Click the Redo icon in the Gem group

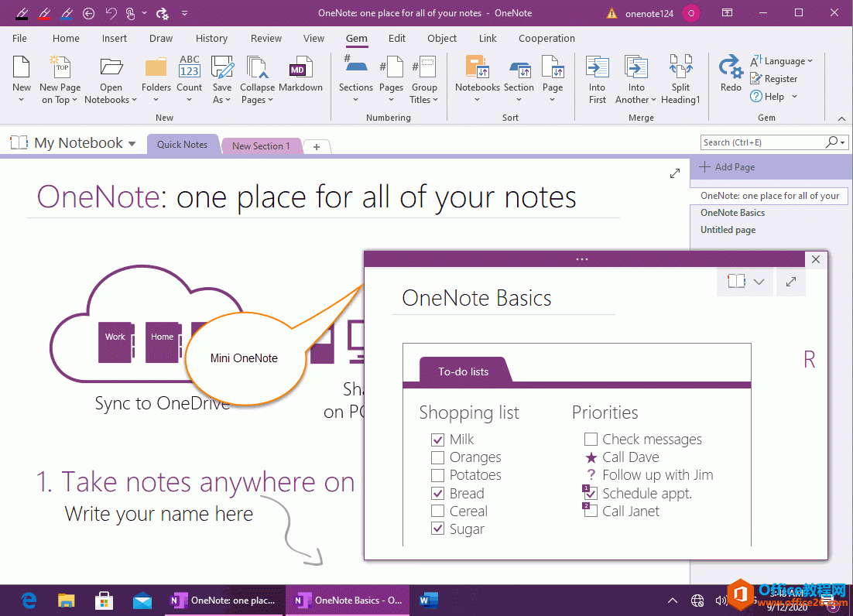point(729,70)
